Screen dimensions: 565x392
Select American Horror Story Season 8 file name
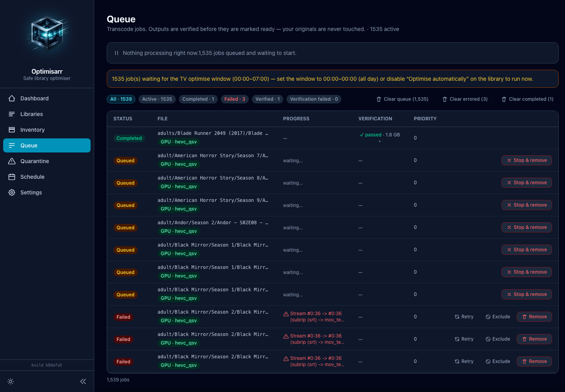click(213, 178)
